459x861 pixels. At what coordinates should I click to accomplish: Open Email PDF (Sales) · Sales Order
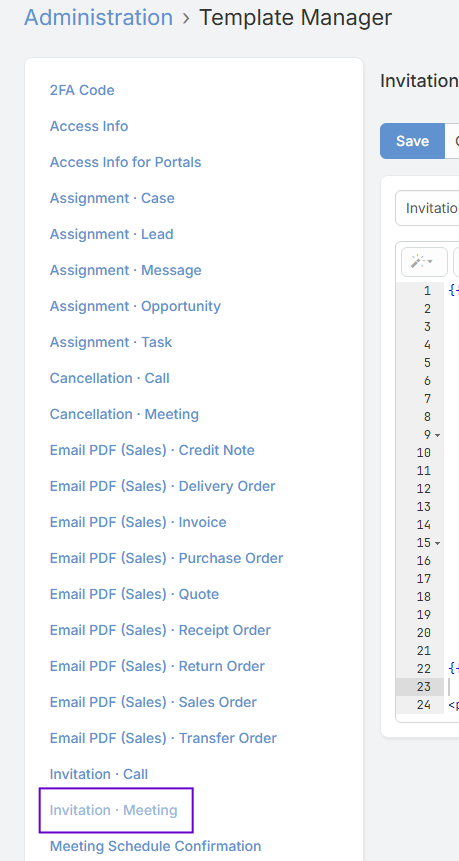point(153,702)
